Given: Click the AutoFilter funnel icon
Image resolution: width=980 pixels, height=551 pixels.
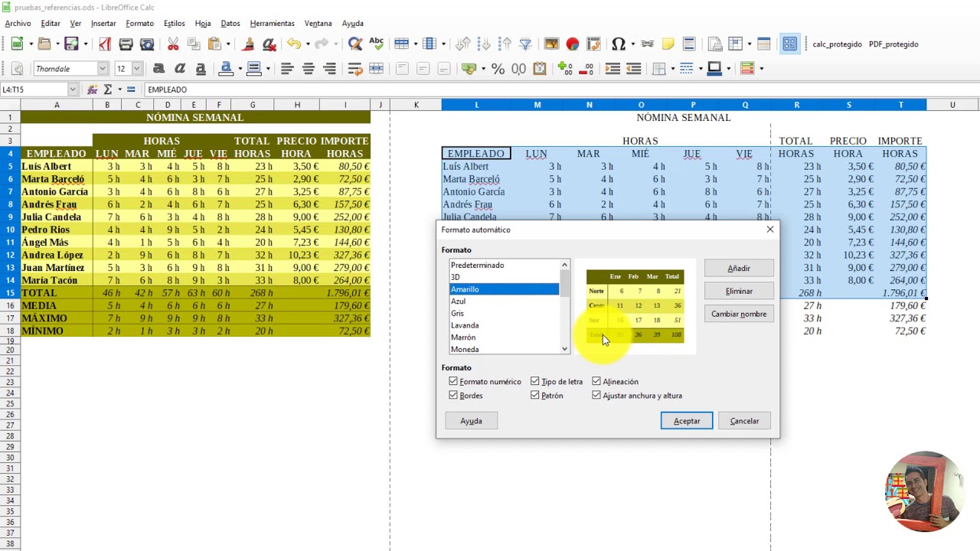Looking at the screenshot, I should click(x=525, y=44).
